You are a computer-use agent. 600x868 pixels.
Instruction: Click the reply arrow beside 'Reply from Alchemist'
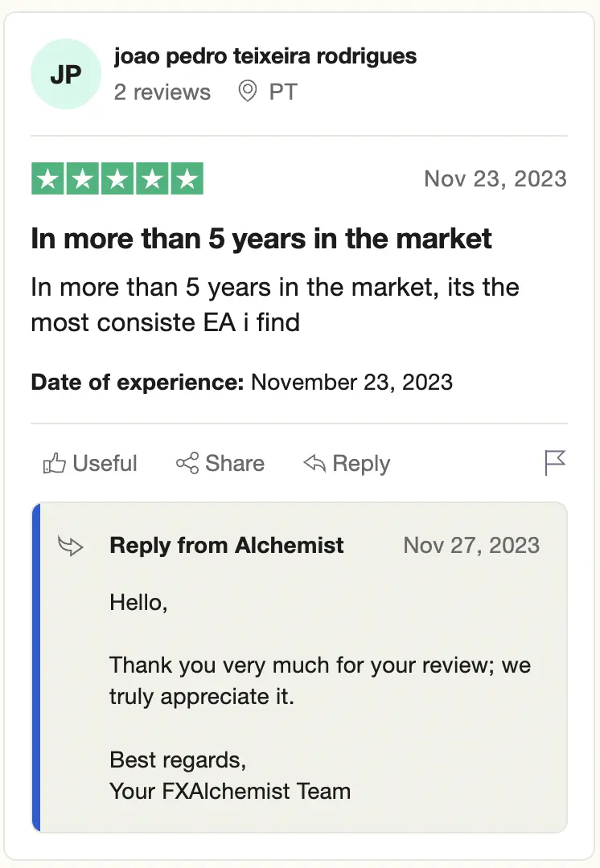coord(72,547)
